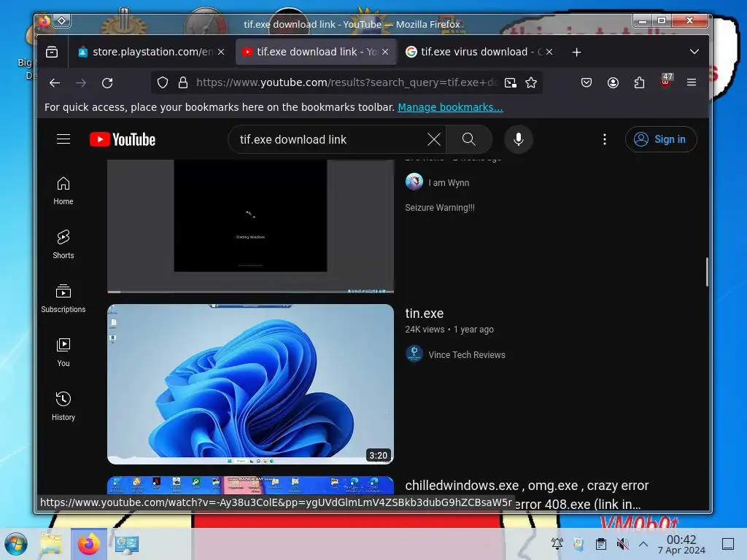
Task: Click '24K views' text under tin.exe
Action: (425, 330)
